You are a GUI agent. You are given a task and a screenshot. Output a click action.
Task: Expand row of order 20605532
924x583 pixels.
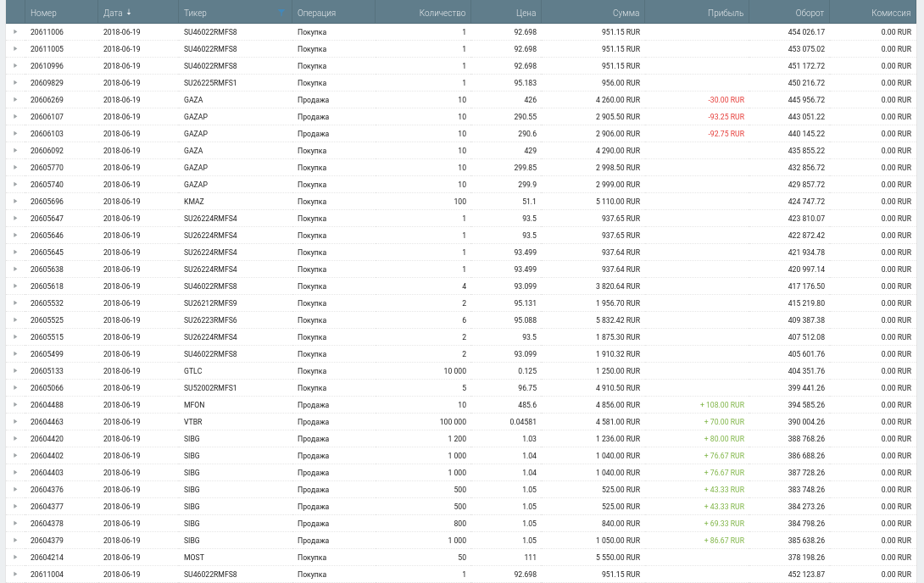15,303
